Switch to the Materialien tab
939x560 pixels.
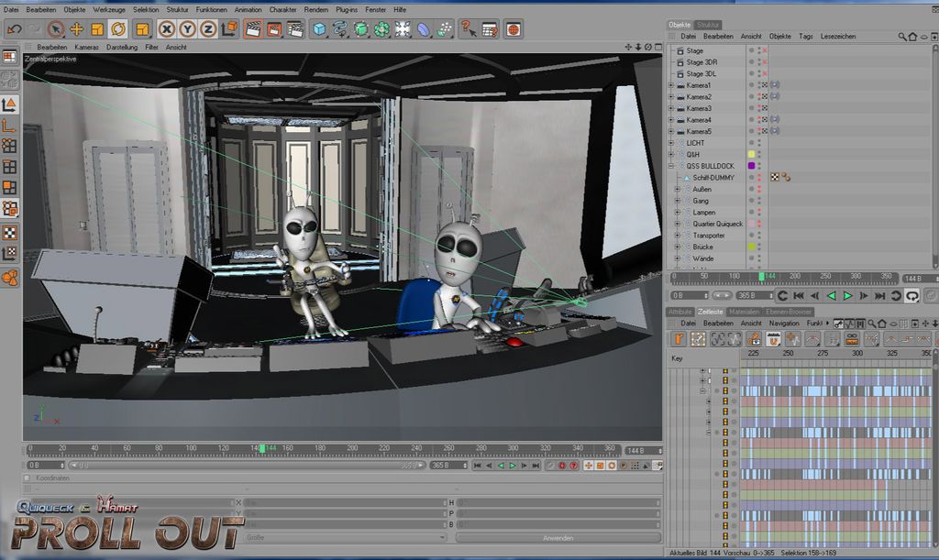coord(743,312)
